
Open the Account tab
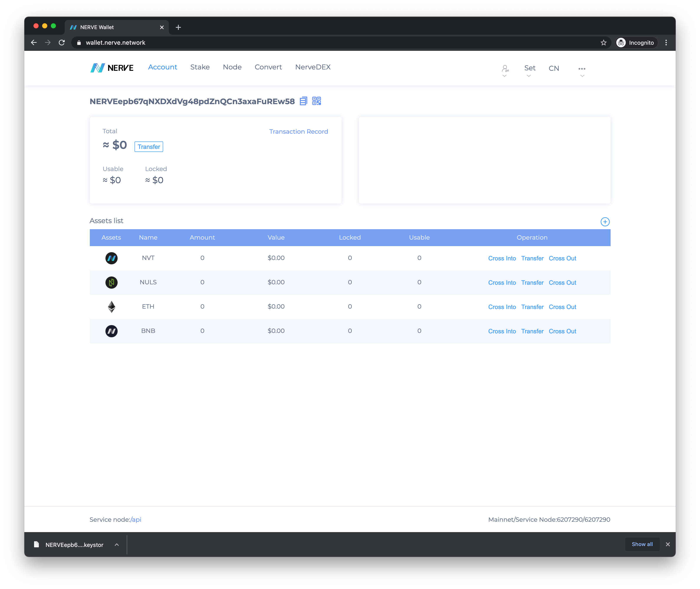coord(163,67)
